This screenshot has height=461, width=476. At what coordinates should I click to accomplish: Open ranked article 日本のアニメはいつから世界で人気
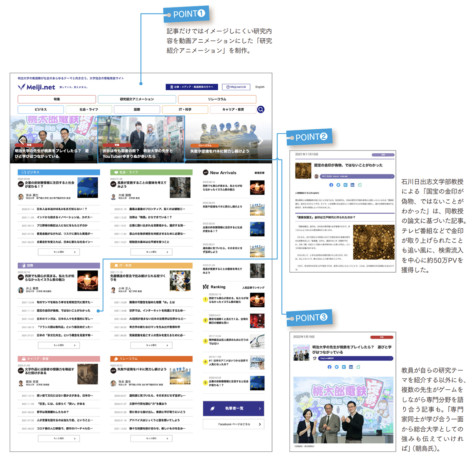tap(228, 362)
